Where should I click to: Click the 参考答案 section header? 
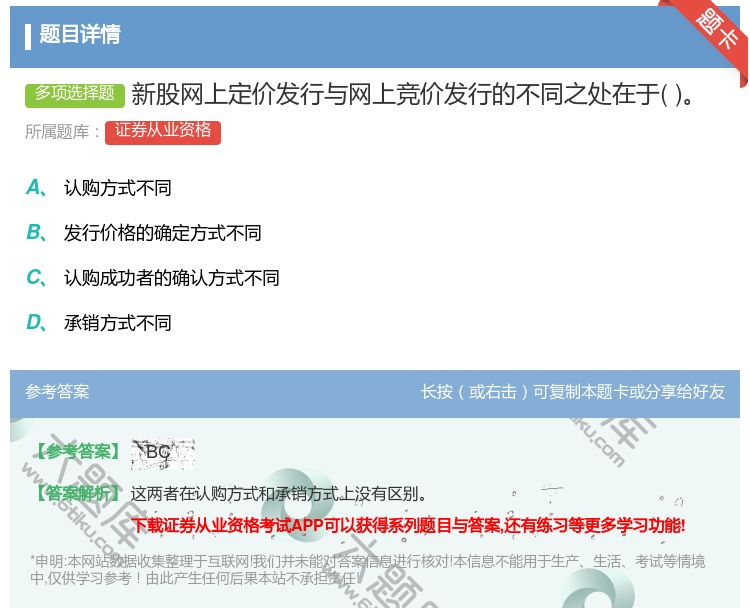tap(57, 391)
